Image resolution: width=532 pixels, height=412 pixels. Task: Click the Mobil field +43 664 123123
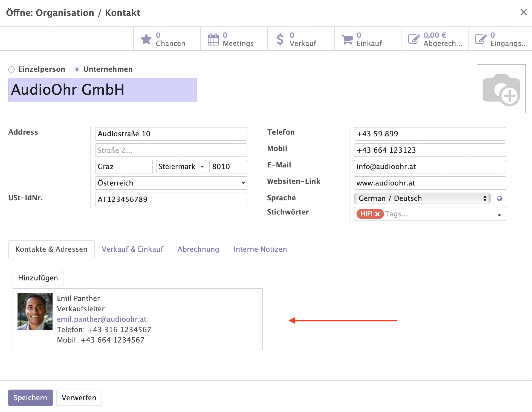(x=430, y=150)
